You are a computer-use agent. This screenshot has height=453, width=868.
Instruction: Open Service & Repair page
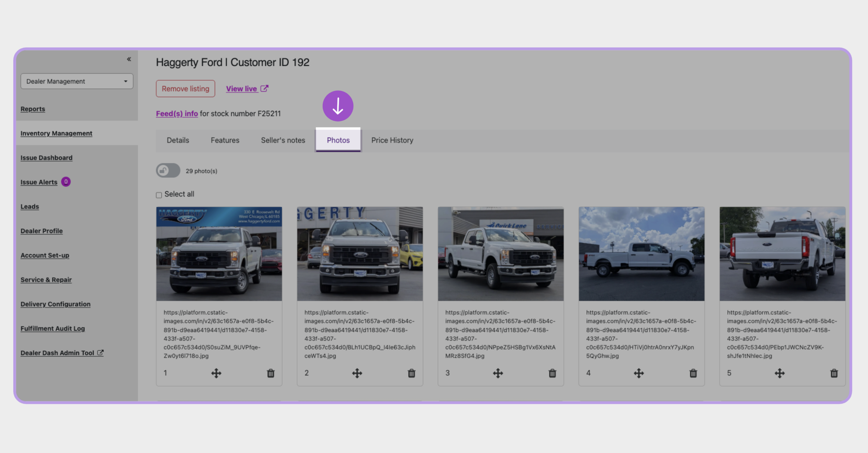pos(46,280)
